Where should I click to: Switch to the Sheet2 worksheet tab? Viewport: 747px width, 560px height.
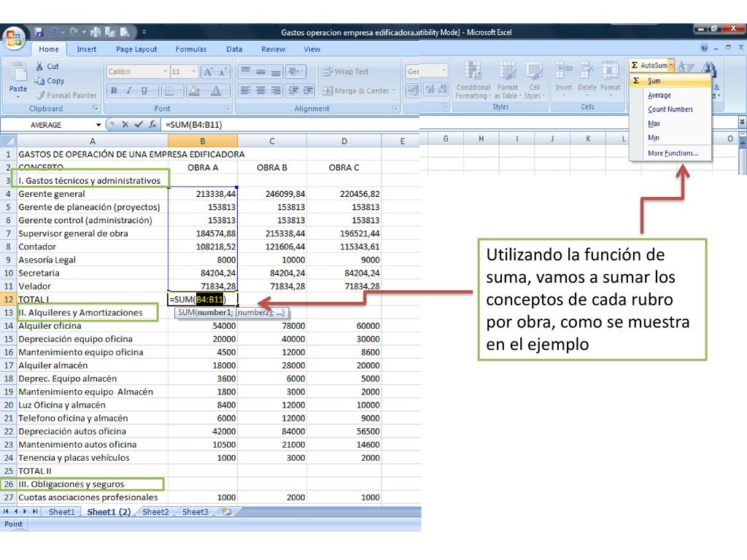point(155,512)
